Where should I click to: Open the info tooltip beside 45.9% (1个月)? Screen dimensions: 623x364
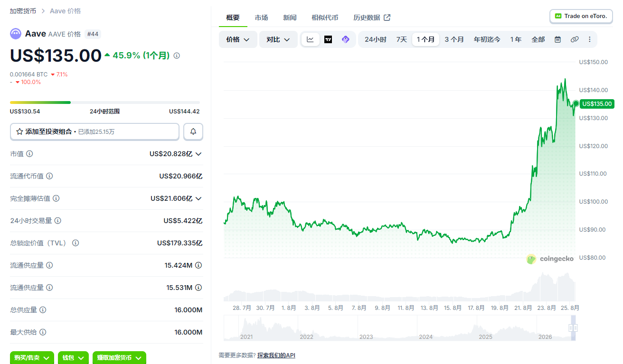177,56
